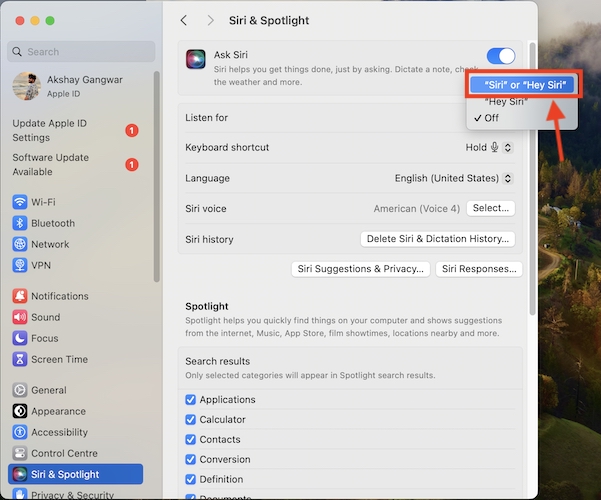
Task: Open Notifications bell icon
Action: 20,296
